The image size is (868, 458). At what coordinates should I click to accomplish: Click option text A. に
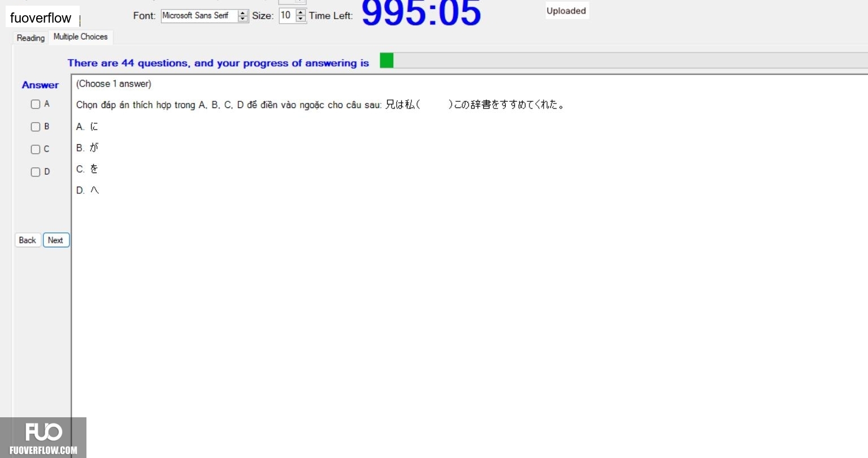(x=87, y=127)
